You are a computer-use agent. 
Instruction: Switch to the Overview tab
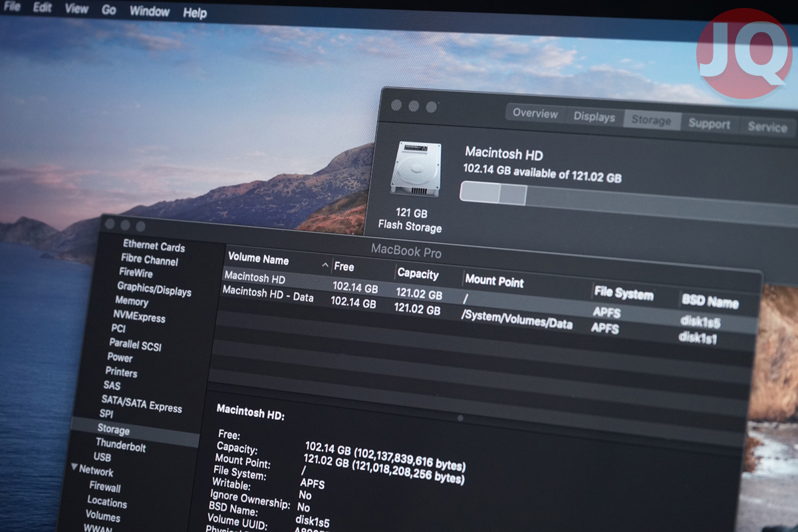535,113
